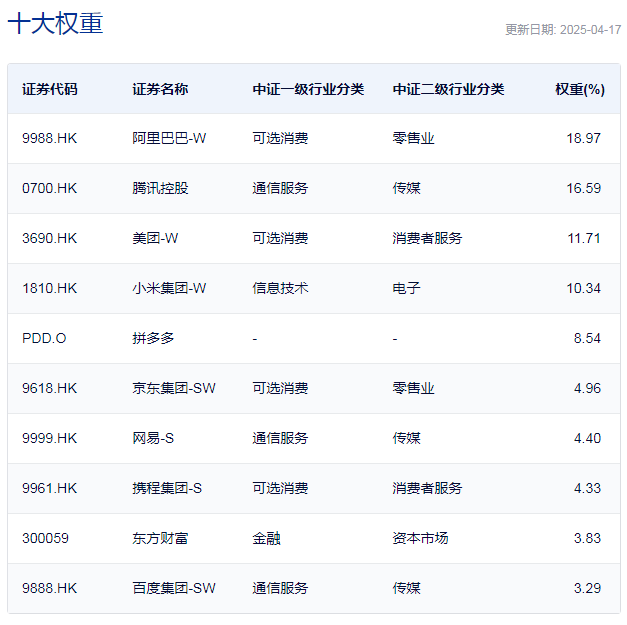The height and width of the screenshot is (625, 627).
Task: Click 消费者服务 in the 美团-W row
Action: click(x=427, y=238)
